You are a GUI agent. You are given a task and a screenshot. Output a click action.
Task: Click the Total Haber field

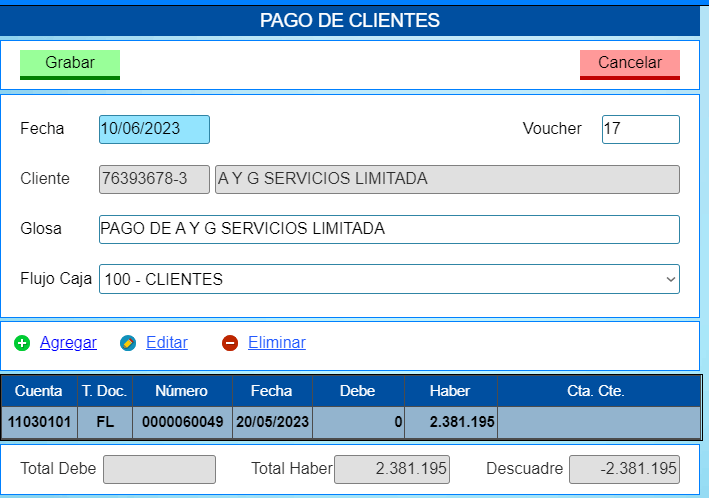[392, 470]
